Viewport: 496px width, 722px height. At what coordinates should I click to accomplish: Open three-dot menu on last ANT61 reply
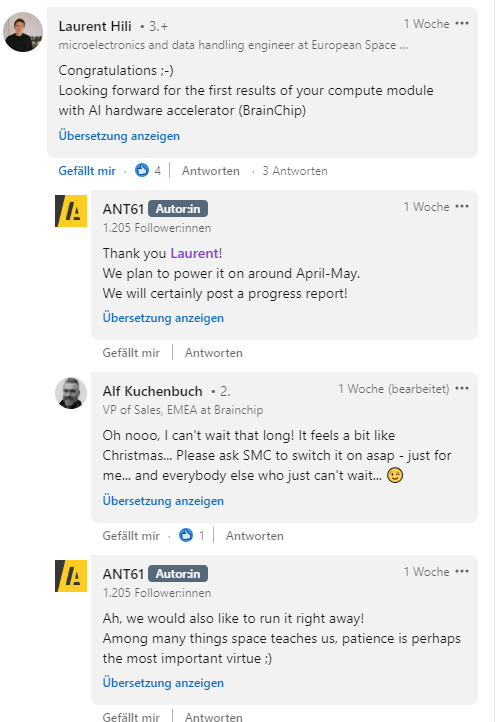click(x=461, y=571)
